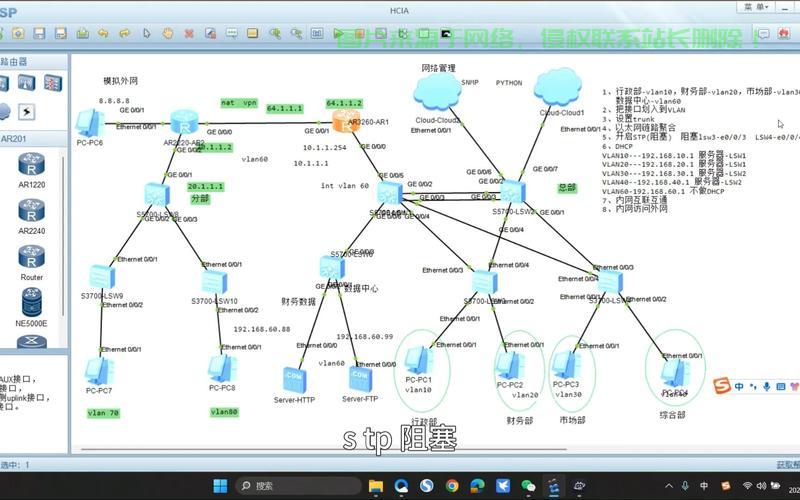Screen dimensions: 800x500
Task: Click the S3700-LSW10 switch node
Action: pos(214,282)
